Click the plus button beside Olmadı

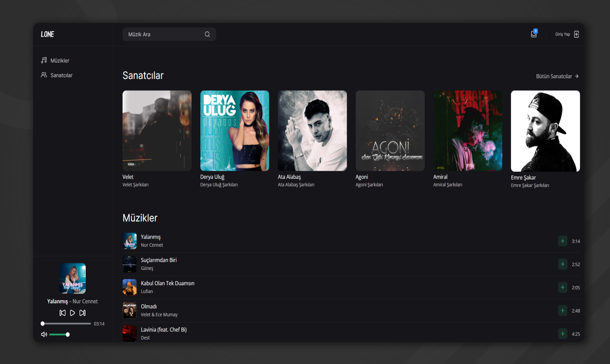click(x=562, y=311)
